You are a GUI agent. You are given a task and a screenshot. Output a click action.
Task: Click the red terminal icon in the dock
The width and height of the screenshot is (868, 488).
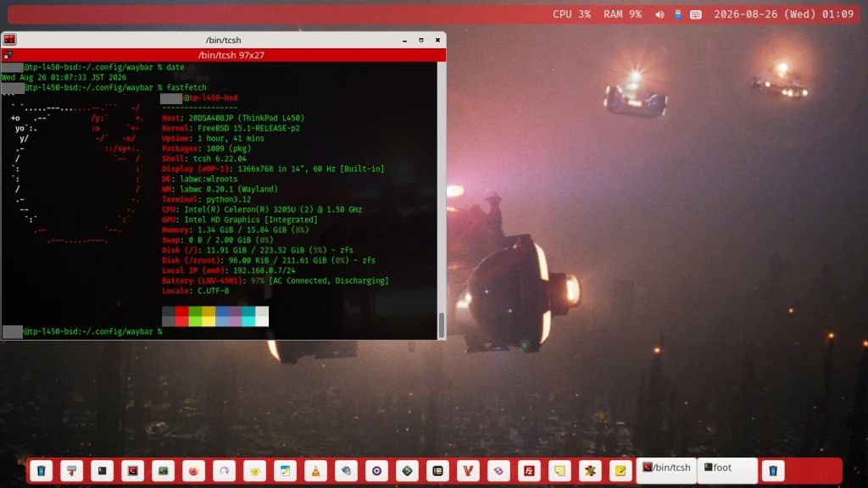pos(133,471)
